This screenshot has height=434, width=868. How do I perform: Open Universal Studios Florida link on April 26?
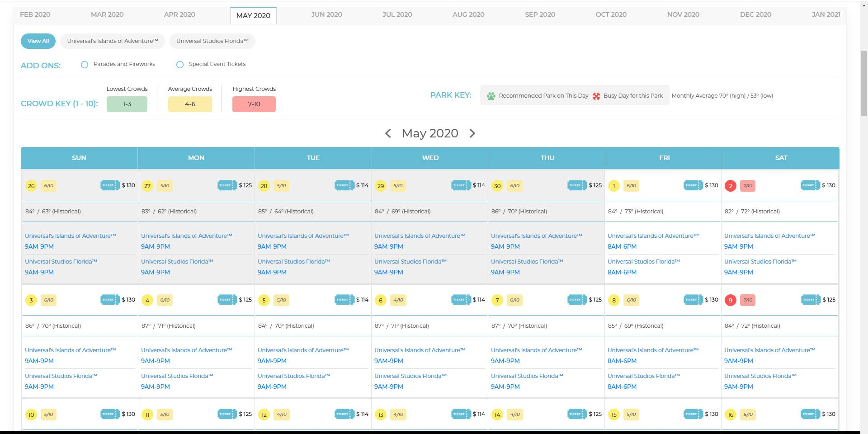click(61, 261)
